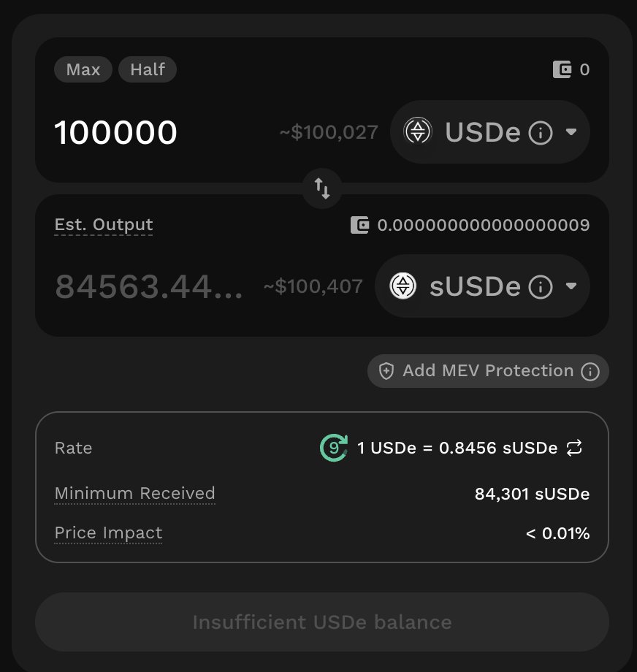Click the green rate refresh countdown icon
This screenshot has height=672, width=637.
tap(334, 448)
